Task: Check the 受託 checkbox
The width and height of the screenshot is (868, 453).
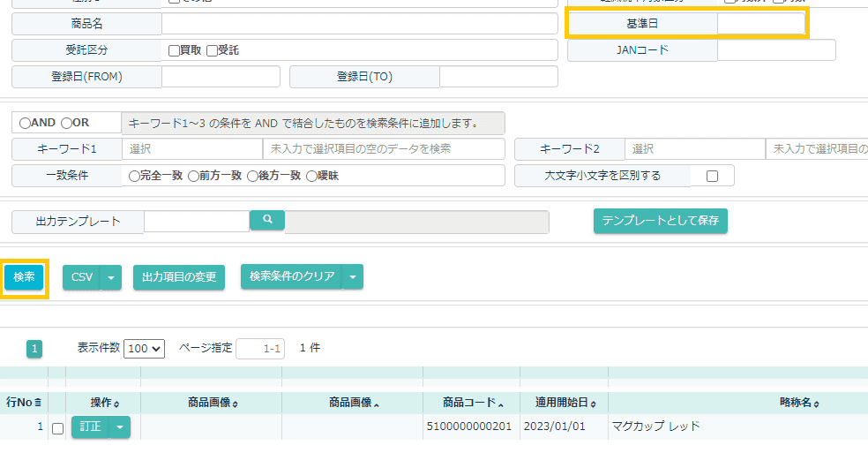Action: click(212, 51)
